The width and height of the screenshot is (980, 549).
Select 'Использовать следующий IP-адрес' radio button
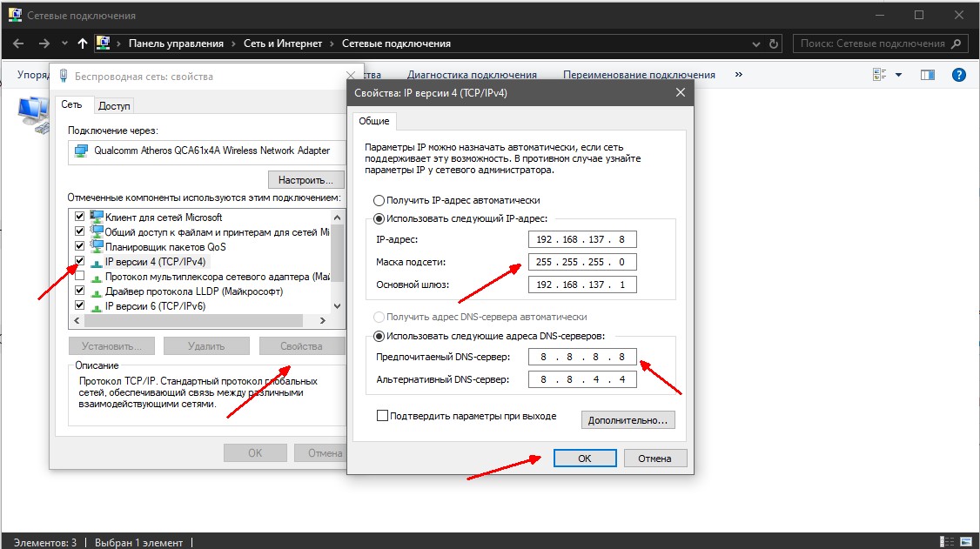[379, 219]
